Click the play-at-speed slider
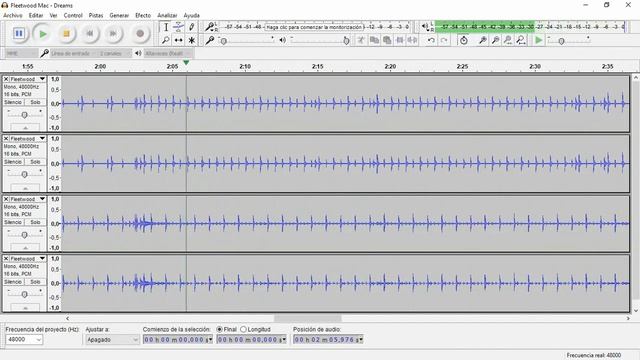Screen dimensions: 640x360 tap(568, 40)
